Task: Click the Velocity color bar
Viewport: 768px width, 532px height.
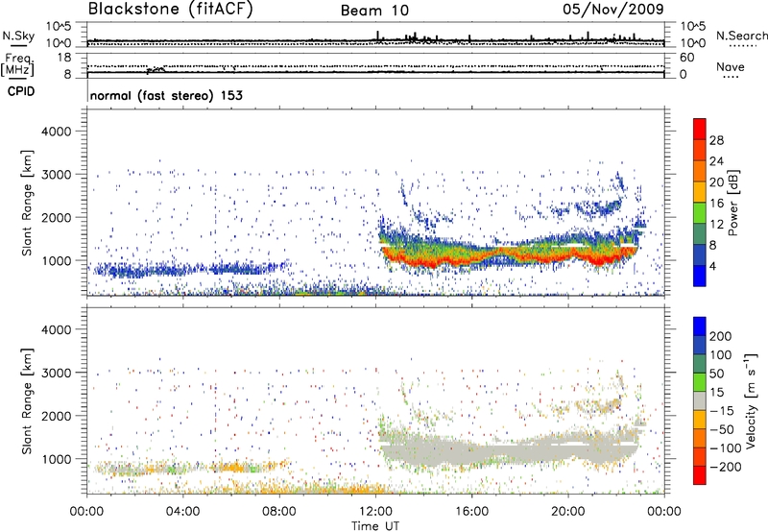Action: click(700, 400)
